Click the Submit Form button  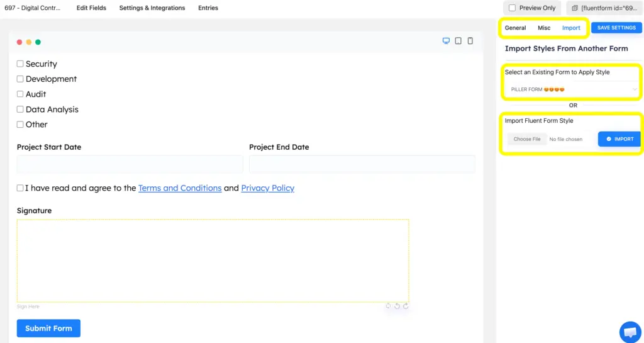coord(48,329)
